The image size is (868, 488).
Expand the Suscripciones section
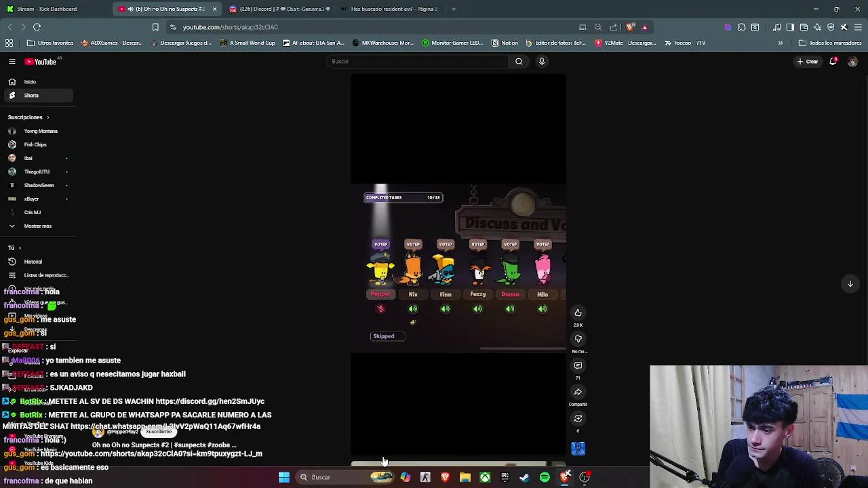point(28,117)
